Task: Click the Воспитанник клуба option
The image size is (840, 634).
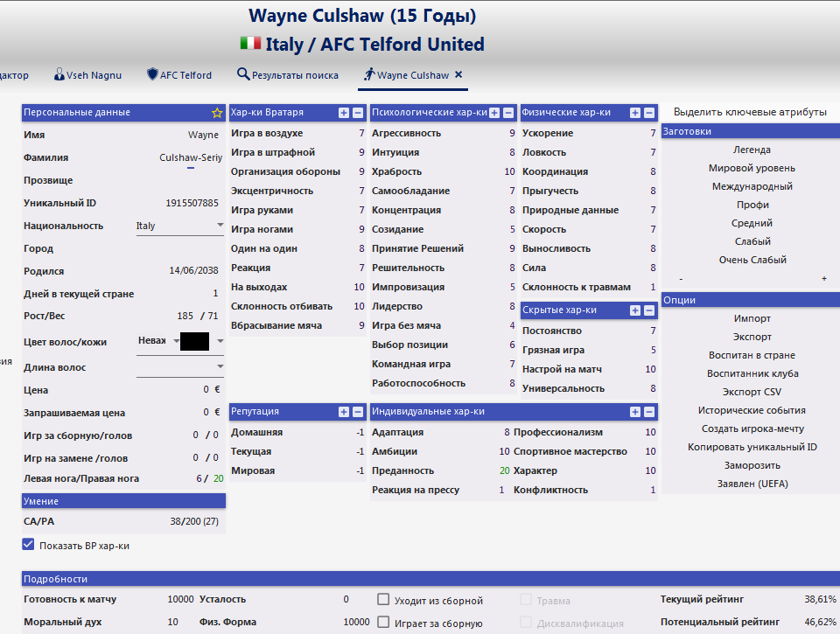Action: click(x=752, y=373)
